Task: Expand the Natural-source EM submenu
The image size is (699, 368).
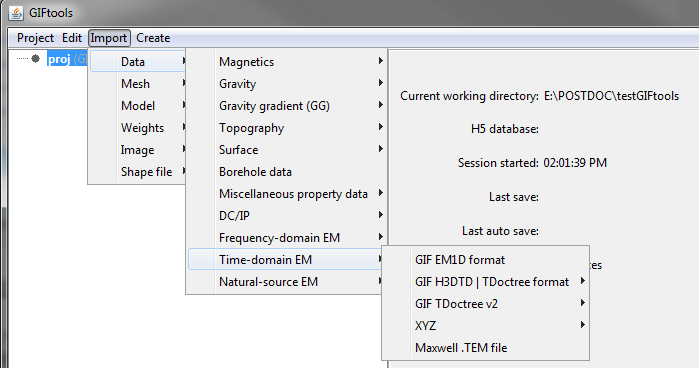Action: pos(285,281)
